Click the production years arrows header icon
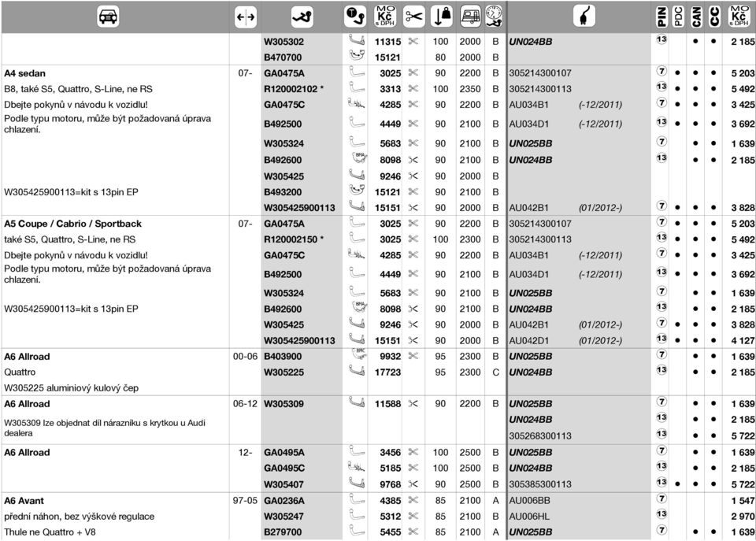756x541 pixels. (246, 17)
